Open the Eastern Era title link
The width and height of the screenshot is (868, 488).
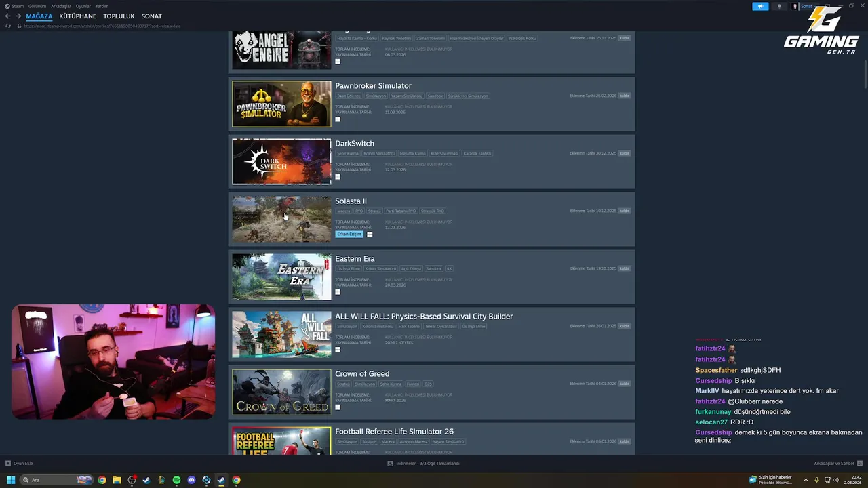point(355,259)
